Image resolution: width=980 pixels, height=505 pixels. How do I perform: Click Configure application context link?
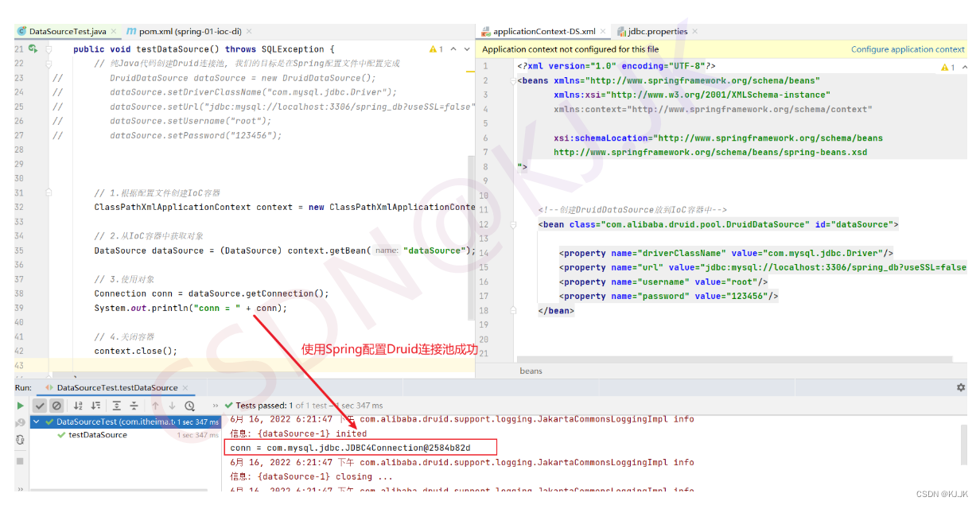click(x=908, y=49)
